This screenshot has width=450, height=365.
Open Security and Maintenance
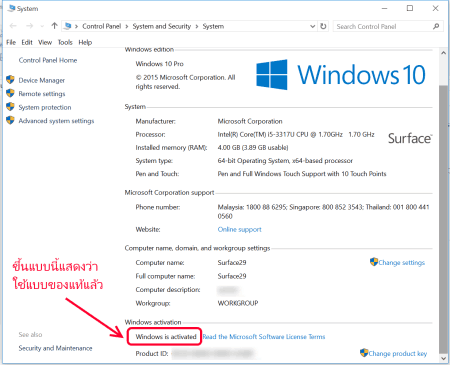click(x=55, y=348)
